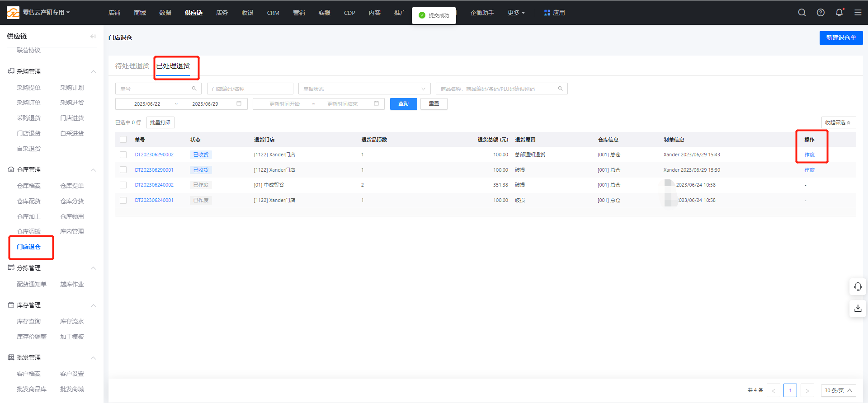Screen dimensions: 868x403
Task: Click the 单号 input field
Action: 159,89
